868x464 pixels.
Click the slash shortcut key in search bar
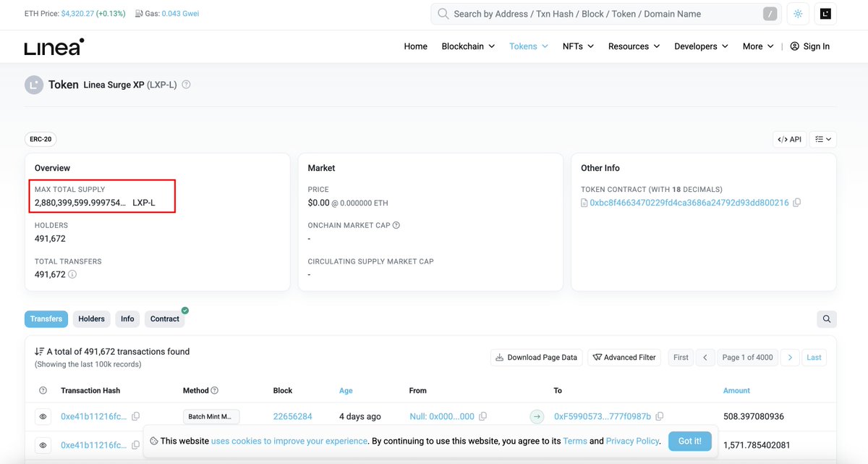click(771, 14)
